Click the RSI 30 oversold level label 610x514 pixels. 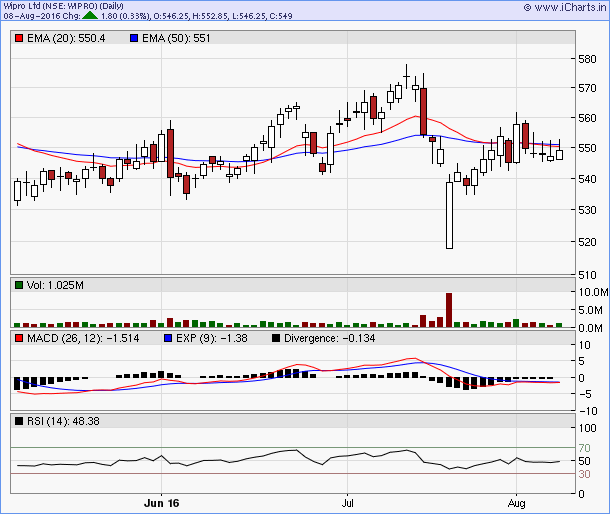coord(584,474)
